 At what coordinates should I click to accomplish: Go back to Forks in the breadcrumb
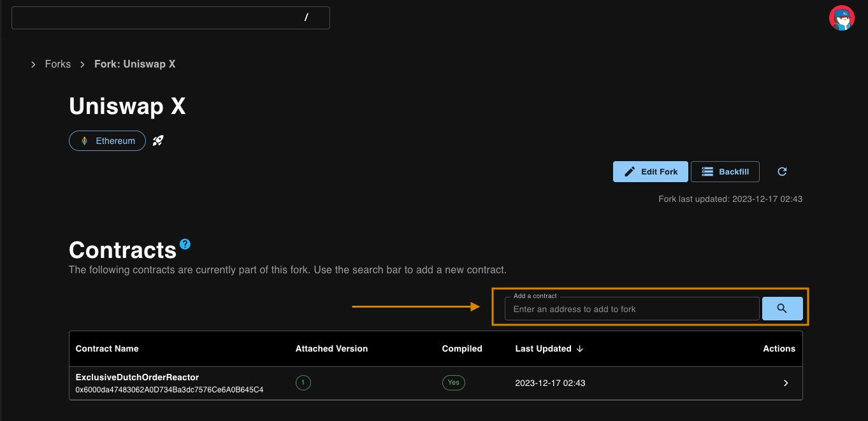pos(57,64)
